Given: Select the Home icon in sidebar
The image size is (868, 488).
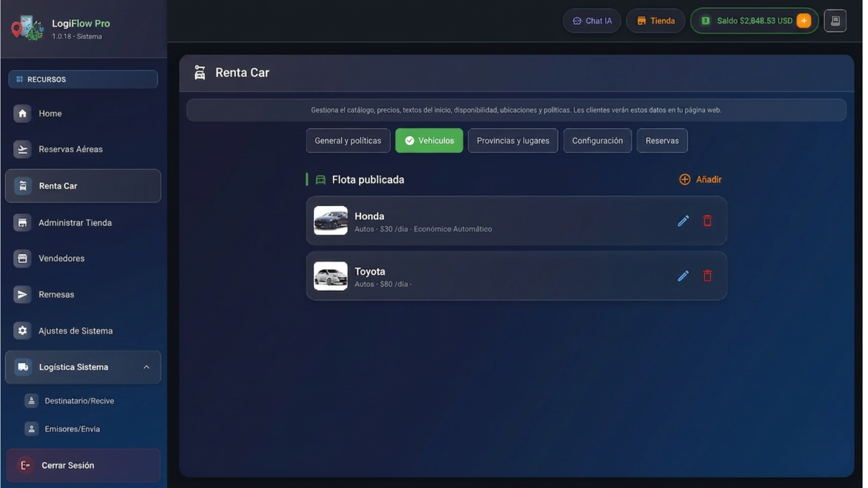Looking at the screenshot, I should pyautogui.click(x=22, y=113).
